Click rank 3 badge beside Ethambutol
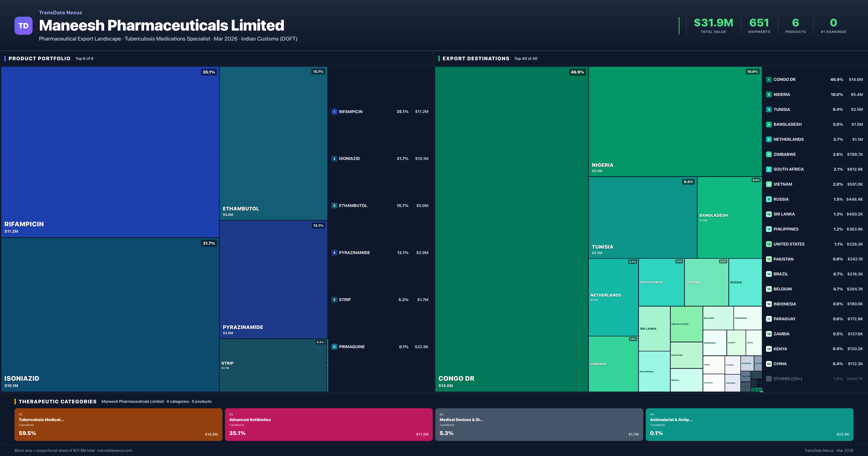Viewport: 868px width, 456px height. click(x=334, y=206)
